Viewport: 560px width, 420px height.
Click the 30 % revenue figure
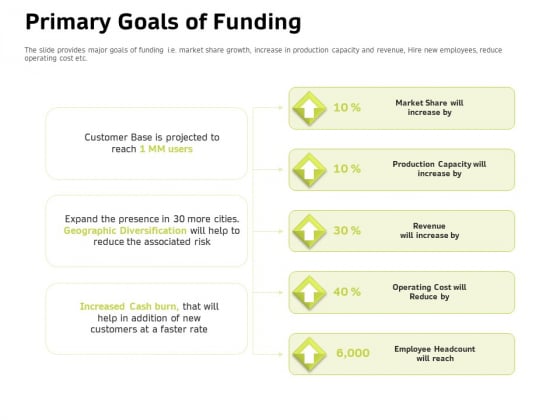click(x=347, y=231)
